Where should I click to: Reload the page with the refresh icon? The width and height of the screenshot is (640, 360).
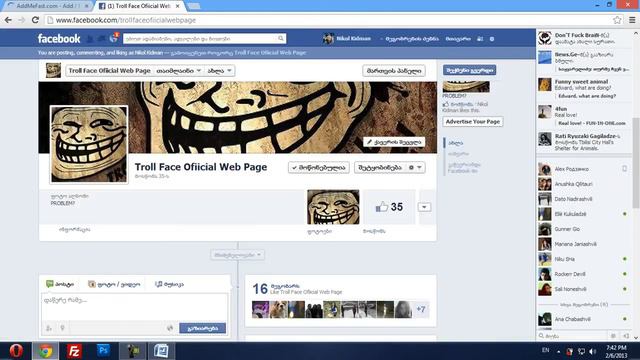[x=35, y=20]
